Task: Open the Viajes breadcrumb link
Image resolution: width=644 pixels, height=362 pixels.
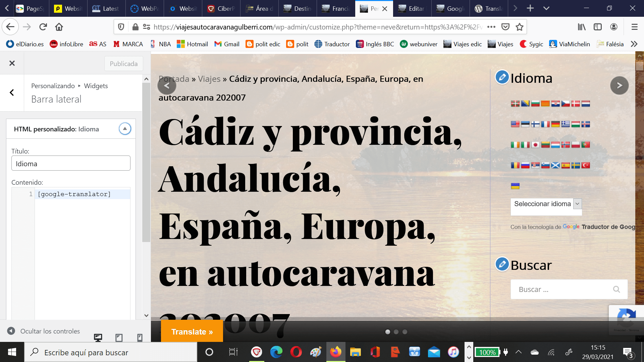Action: coord(209,79)
